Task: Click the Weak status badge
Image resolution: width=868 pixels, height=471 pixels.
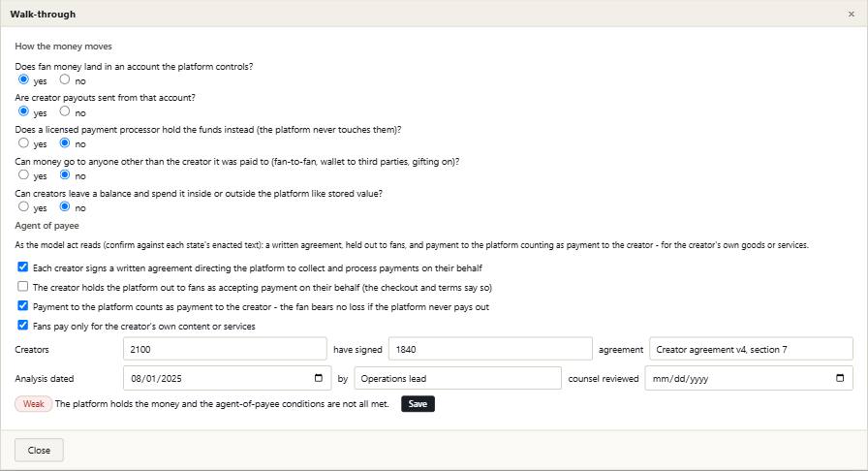Action: pos(33,404)
